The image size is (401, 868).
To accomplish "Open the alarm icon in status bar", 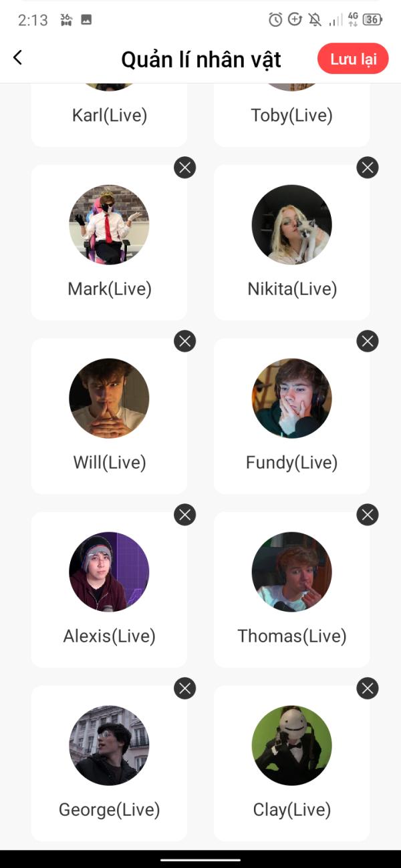I will pyautogui.click(x=275, y=19).
